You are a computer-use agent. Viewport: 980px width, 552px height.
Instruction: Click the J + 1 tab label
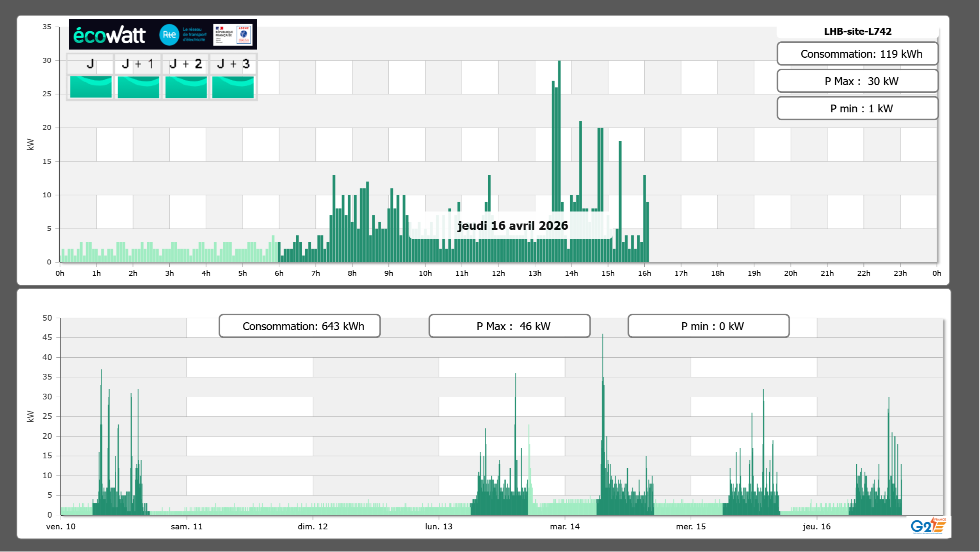click(x=138, y=64)
